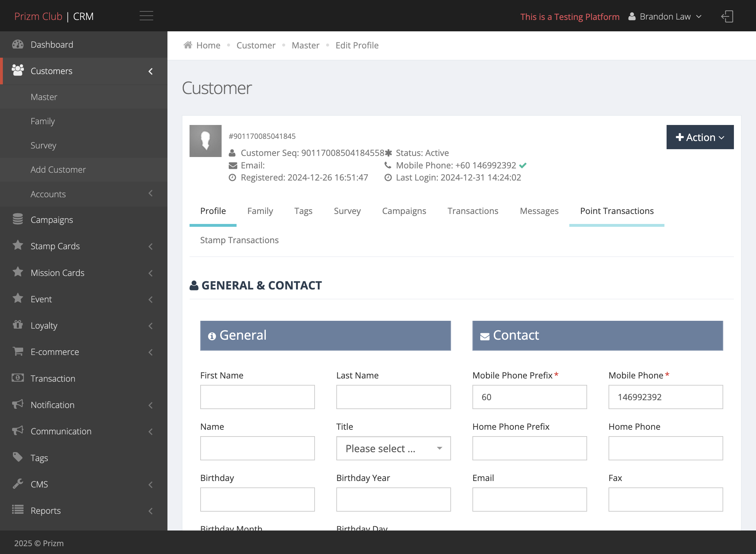Click the logout icon in header
This screenshot has height=554, width=756.
727,16
